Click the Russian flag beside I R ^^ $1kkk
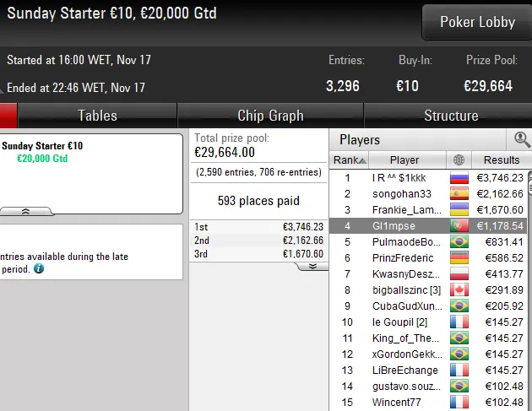 click(459, 178)
